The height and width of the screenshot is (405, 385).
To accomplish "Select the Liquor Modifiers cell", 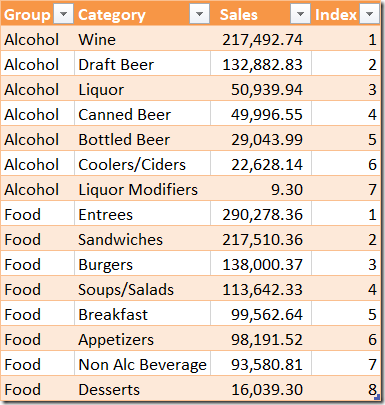I will tap(142, 189).
